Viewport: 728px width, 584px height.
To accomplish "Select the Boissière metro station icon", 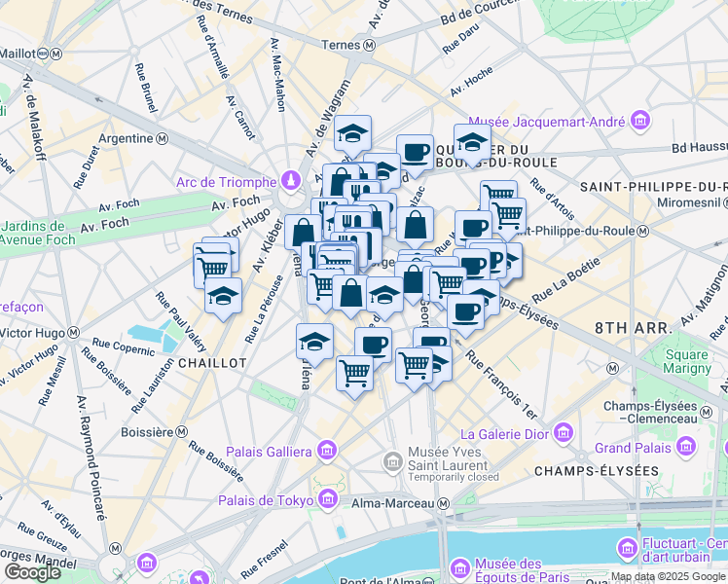I will click(x=182, y=432).
